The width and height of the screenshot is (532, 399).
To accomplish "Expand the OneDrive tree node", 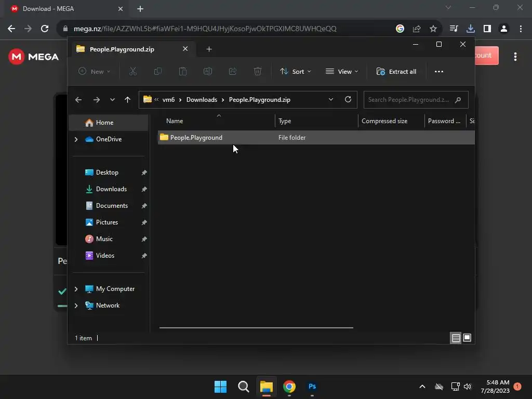I will point(76,139).
